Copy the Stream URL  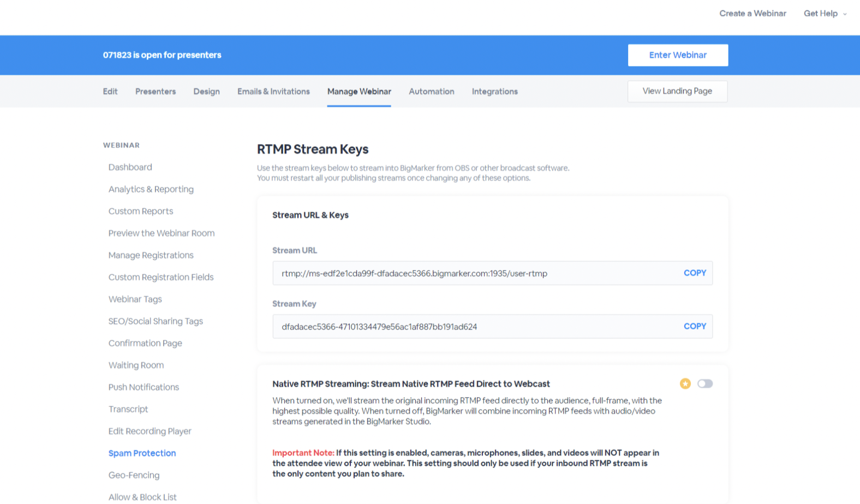pyautogui.click(x=695, y=273)
